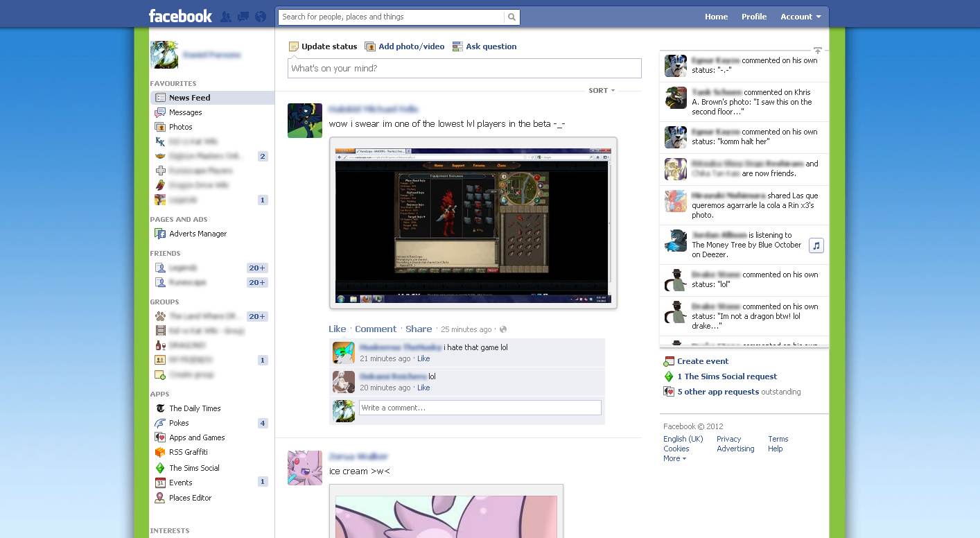Click 'Create event' link
The image size is (980, 538).
click(x=703, y=361)
